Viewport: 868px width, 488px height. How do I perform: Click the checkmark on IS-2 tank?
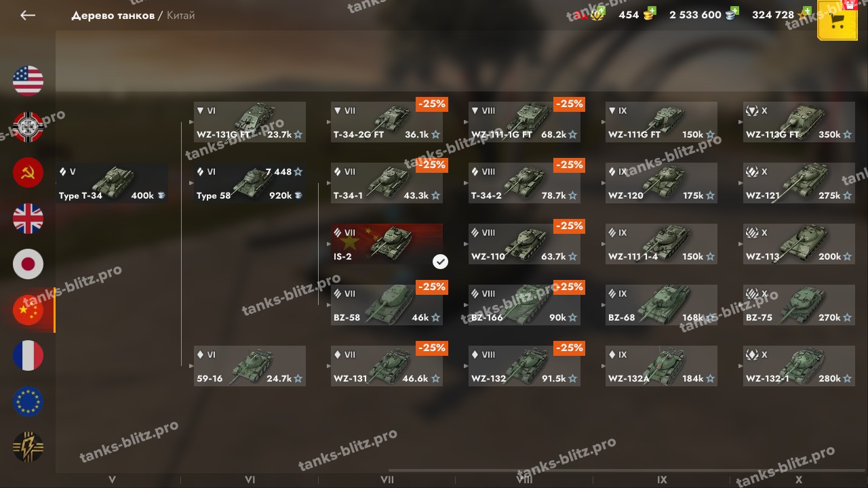(x=440, y=261)
